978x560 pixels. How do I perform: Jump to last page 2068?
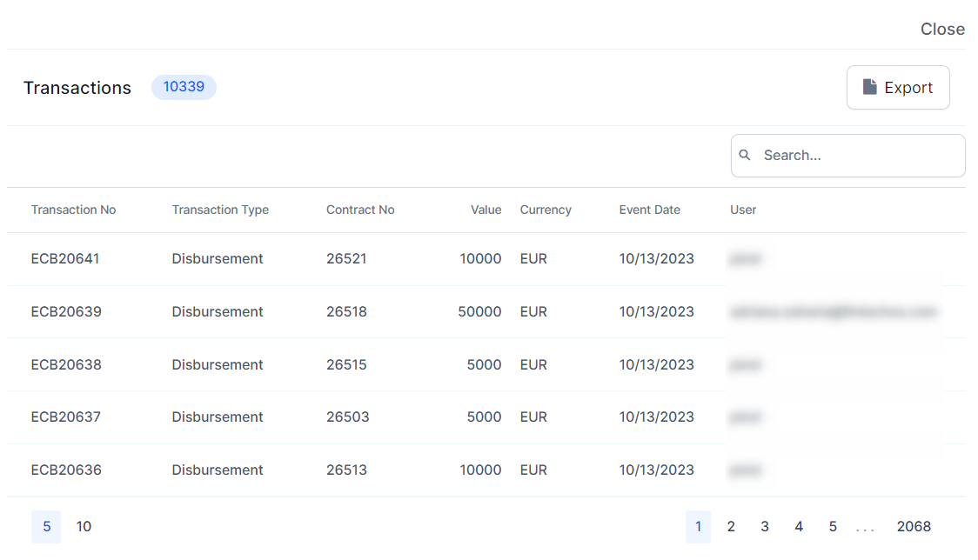point(914,527)
